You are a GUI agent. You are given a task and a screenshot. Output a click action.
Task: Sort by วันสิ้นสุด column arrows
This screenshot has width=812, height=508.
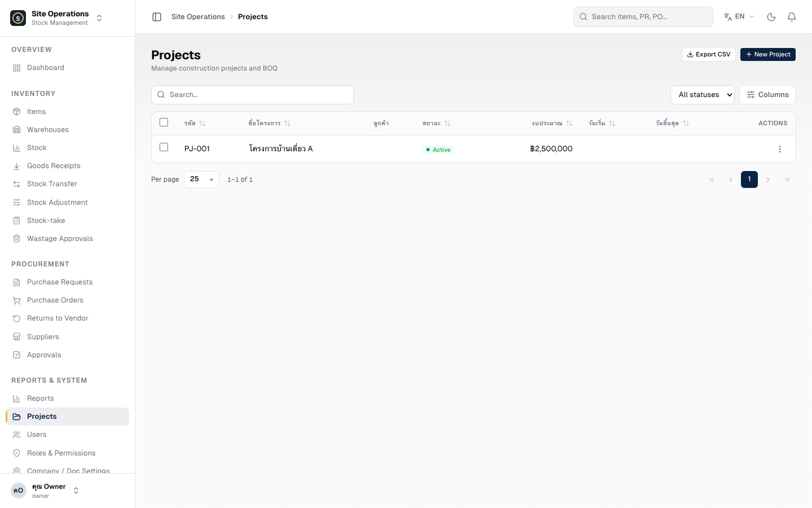click(686, 123)
